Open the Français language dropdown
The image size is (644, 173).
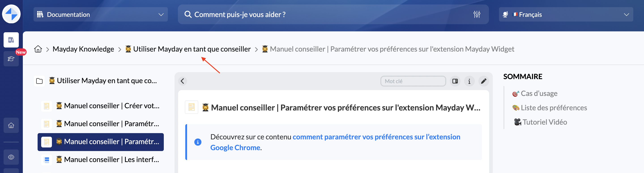pos(566,15)
